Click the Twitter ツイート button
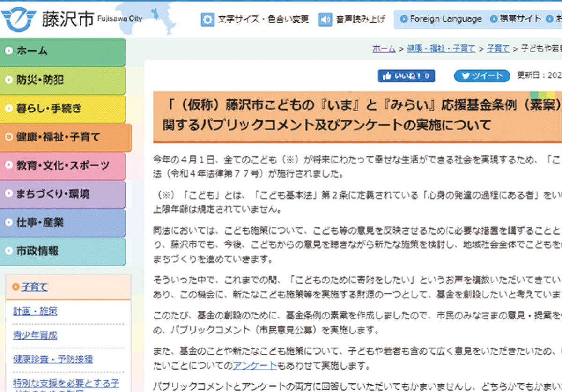The image size is (562, 392). click(482, 76)
